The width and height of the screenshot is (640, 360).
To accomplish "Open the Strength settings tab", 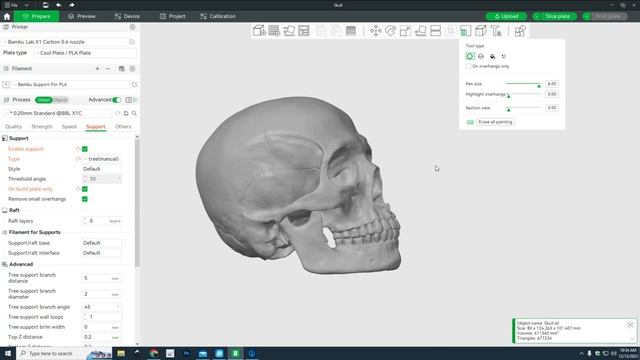I will 42,127.
